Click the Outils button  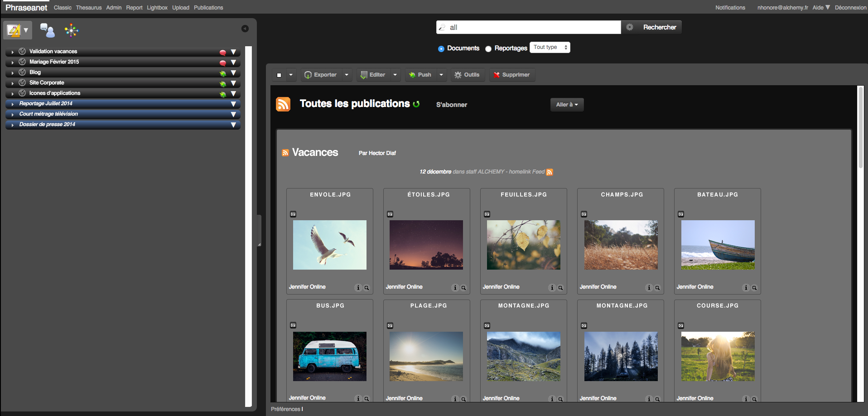coord(467,75)
